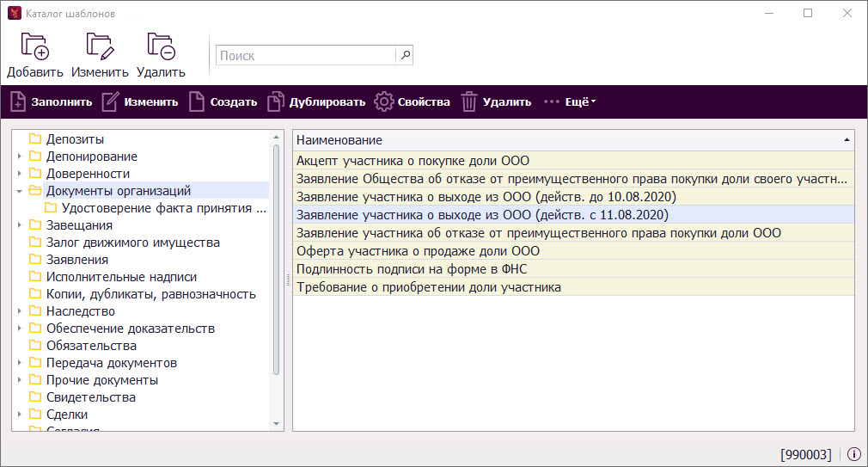Click the Свойства button label
The width and height of the screenshot is (868, 467).
(x=424, y=102)
